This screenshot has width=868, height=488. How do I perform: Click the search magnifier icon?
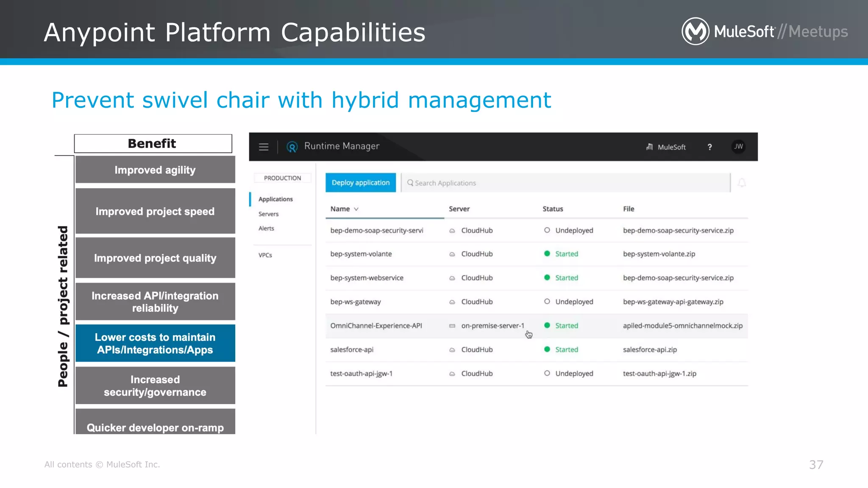[410, 183]
